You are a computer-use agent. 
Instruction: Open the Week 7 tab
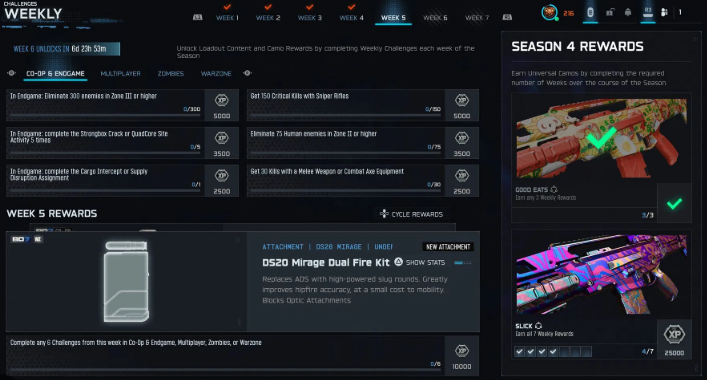tap(477, 18)
